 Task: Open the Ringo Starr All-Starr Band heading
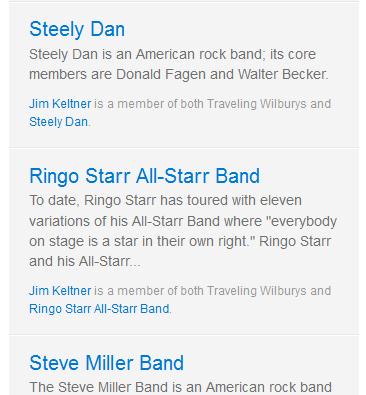[x=144, y=176]
